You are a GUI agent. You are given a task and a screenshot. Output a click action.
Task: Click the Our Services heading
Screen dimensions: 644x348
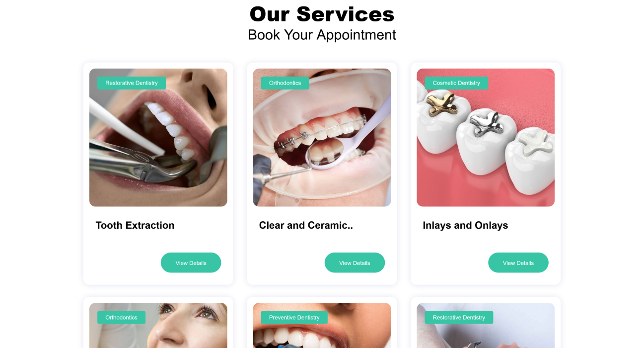tap(322, 14)
